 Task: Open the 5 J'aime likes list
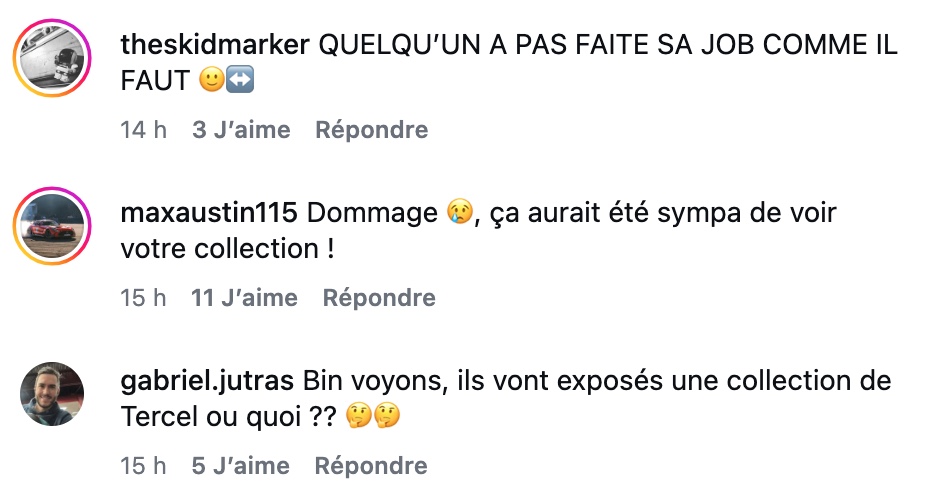click(241, 466)
